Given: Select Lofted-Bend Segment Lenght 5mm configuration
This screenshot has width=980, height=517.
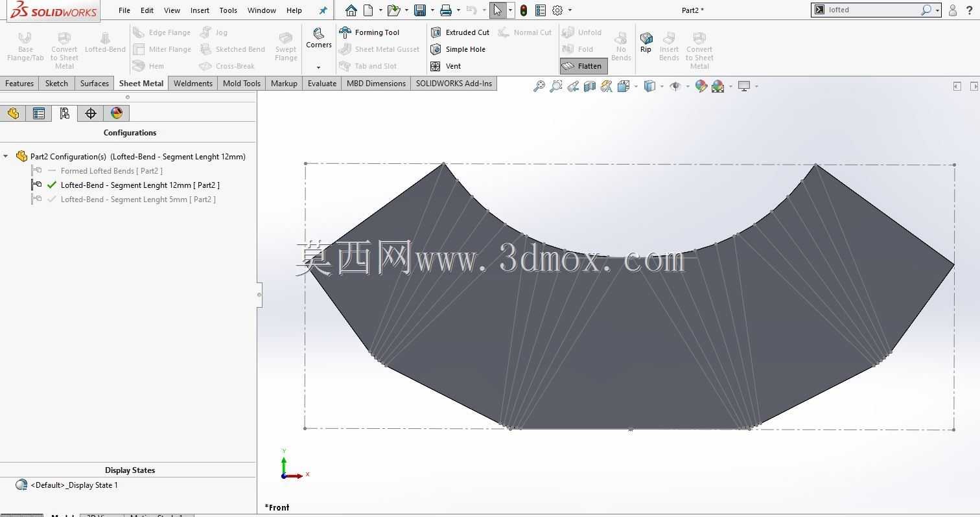Looking at the screenshot, I should tap(138, 200).
